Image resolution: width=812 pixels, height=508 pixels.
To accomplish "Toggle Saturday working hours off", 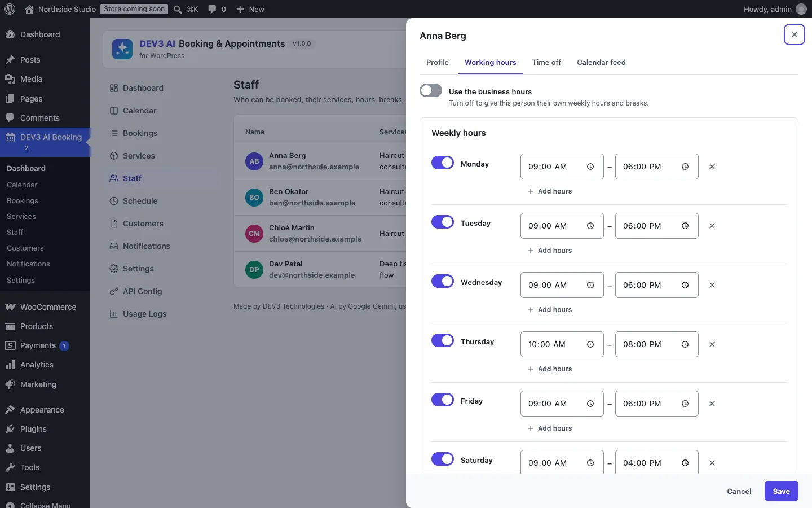I will [443, 459].
